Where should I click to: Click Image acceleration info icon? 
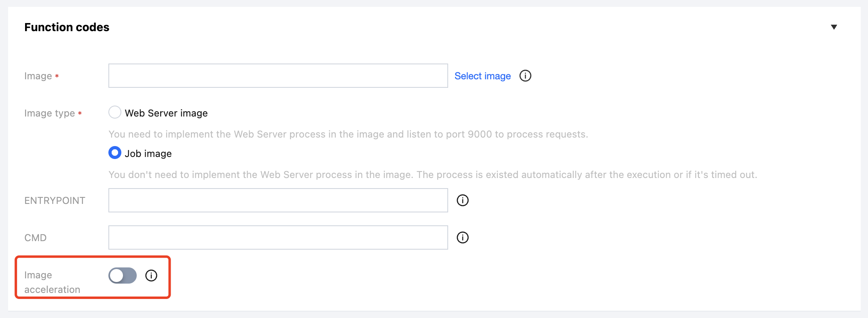tap(151, 276)
